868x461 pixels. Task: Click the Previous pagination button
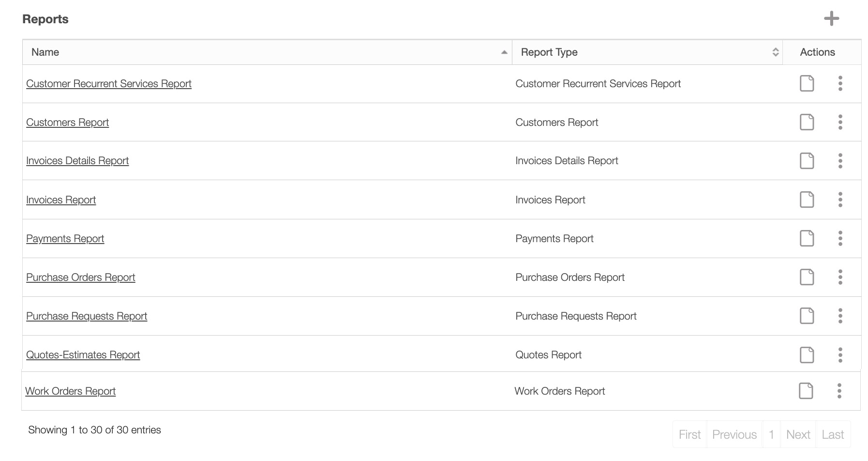[x=734, y=434]
